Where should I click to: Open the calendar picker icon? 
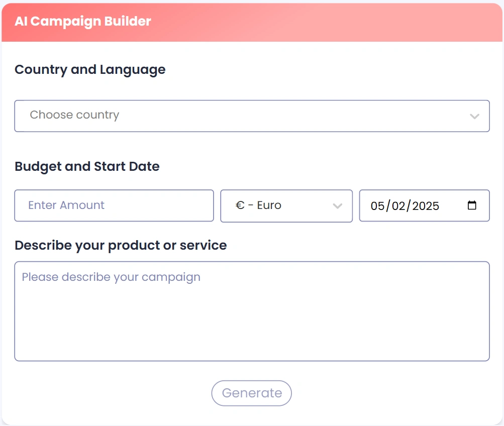472,205
